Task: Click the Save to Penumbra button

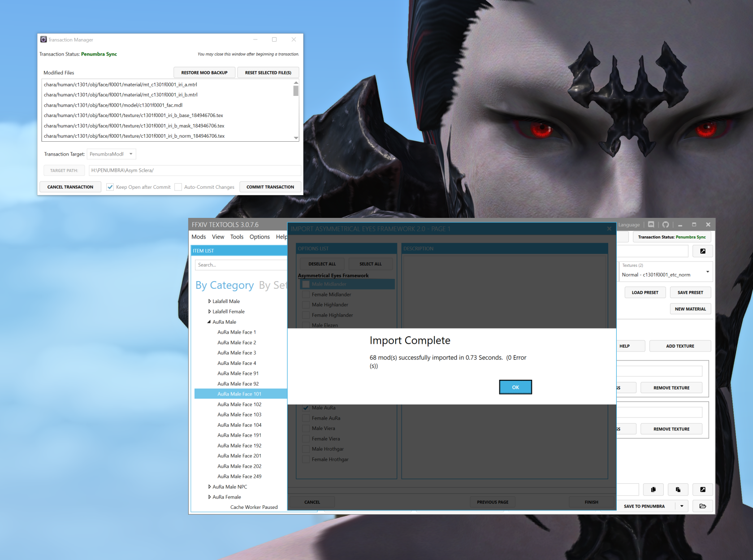Action: click(644, 506)
